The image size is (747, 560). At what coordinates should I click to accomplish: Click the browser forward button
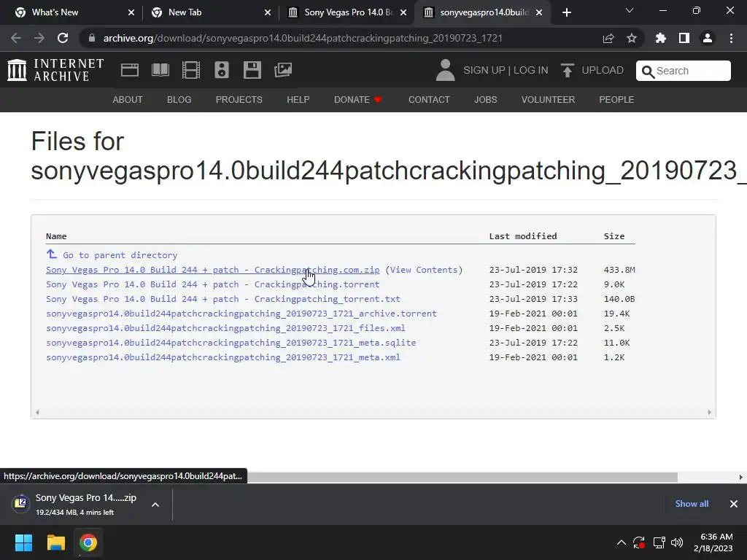[39, 38]
